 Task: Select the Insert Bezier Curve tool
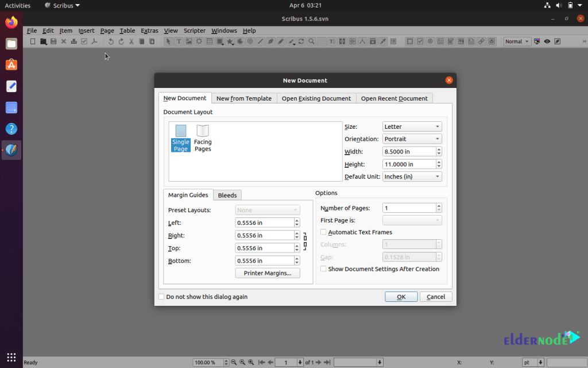(x=271, y=41)
